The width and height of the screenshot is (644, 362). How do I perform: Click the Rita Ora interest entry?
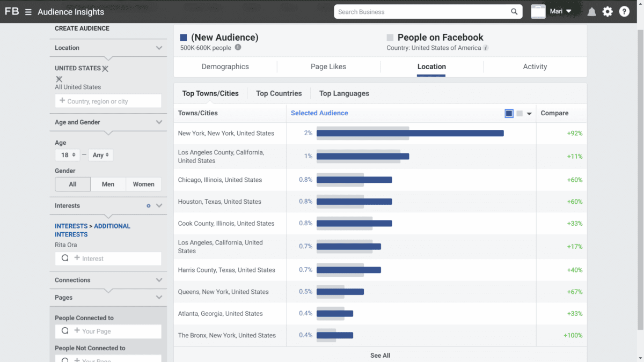pyautogui.click(x=66, y=245)
